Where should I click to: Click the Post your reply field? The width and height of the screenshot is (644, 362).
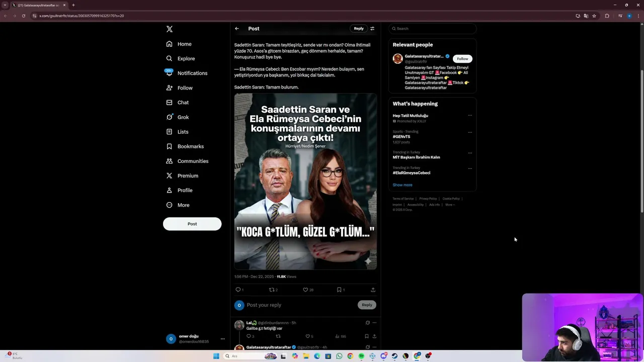click(x=300, y=305)
